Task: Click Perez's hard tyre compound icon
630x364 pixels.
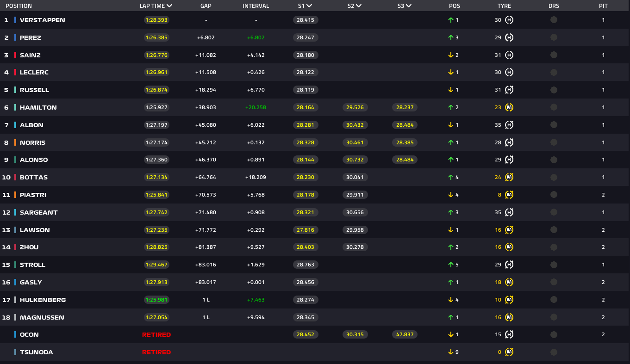Action: pos(509,37)
